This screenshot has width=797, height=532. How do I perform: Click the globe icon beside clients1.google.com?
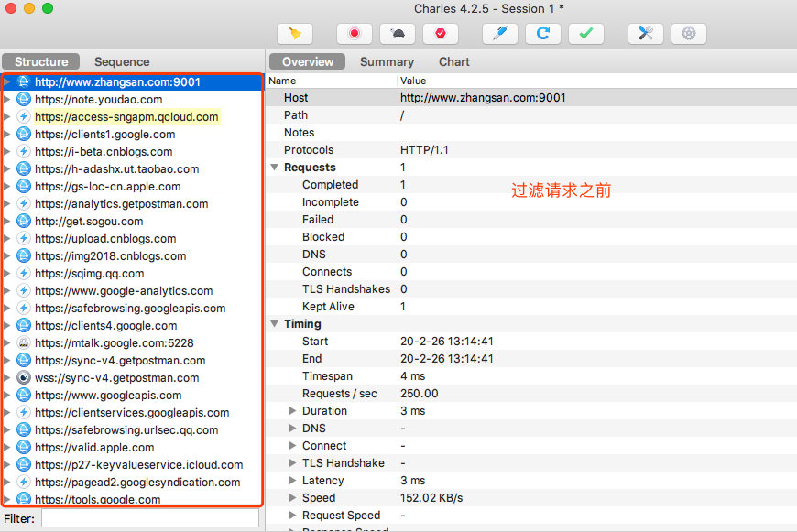point(24,134)
